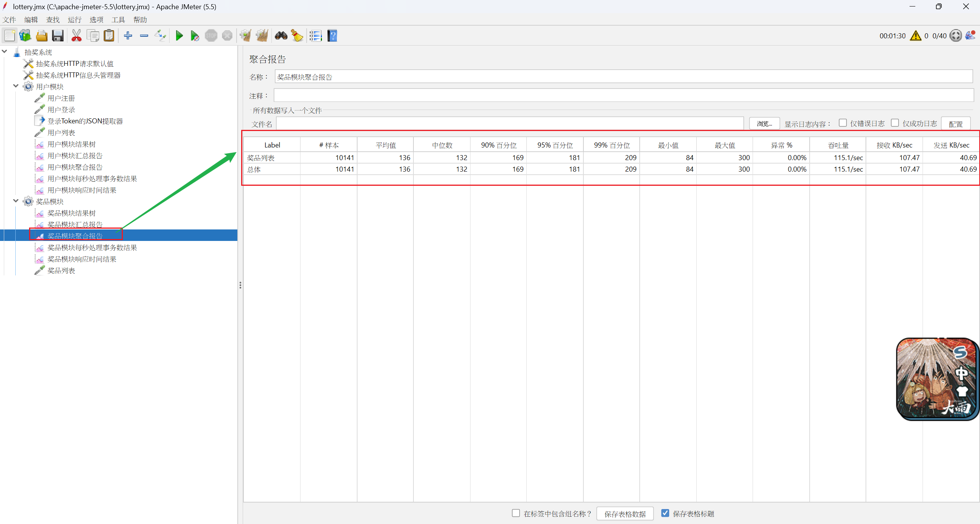
Task: Click the green Start test run icon
Action: [179, 36]
